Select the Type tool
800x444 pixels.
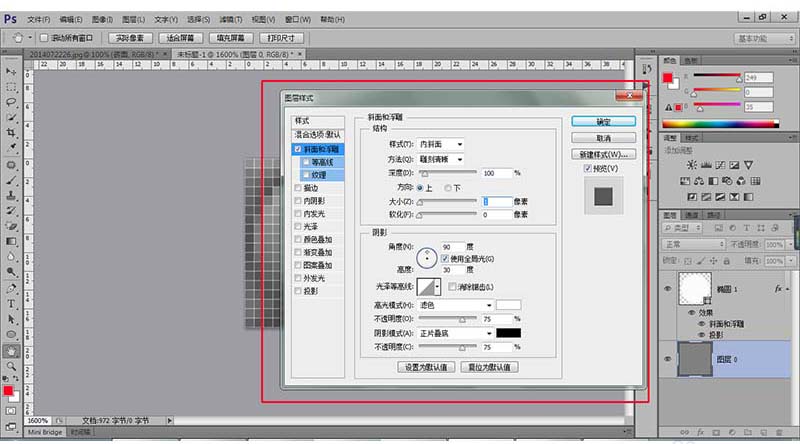[x=11, y=304]
